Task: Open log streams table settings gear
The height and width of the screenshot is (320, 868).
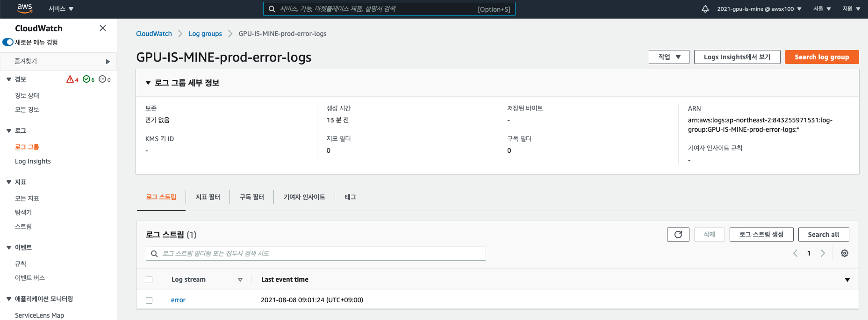Action: coord(845,253)
